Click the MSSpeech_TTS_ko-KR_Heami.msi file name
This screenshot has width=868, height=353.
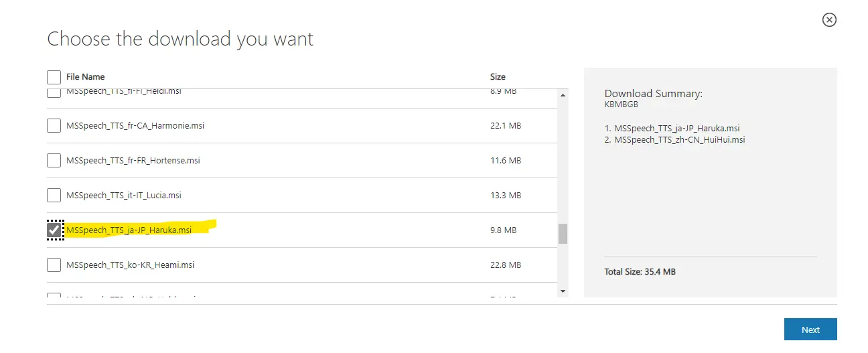click(130, 265)
